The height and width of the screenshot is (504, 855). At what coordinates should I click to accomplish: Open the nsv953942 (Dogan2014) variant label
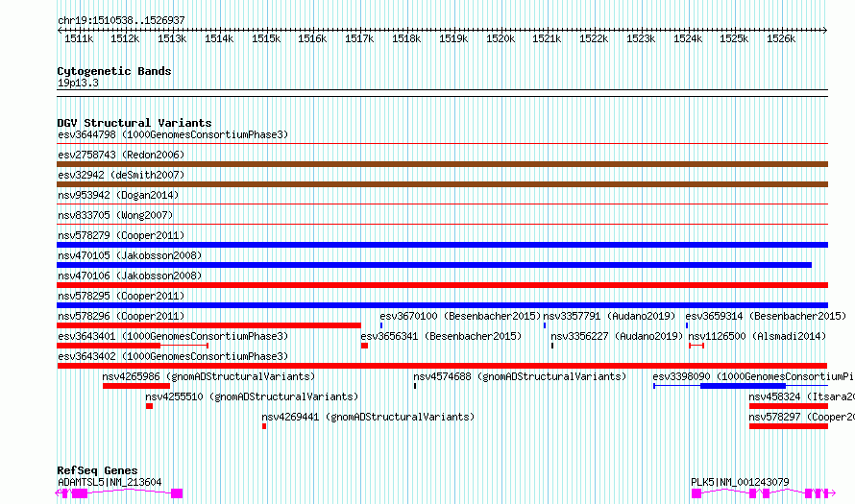click(118, 195)
